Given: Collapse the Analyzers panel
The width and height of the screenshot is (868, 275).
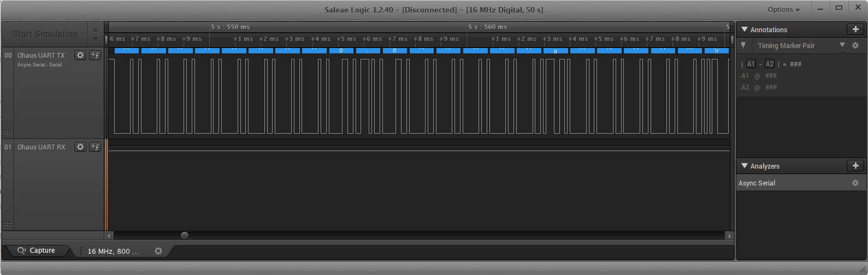Looking at the screenshot, I should coord(744,166).
